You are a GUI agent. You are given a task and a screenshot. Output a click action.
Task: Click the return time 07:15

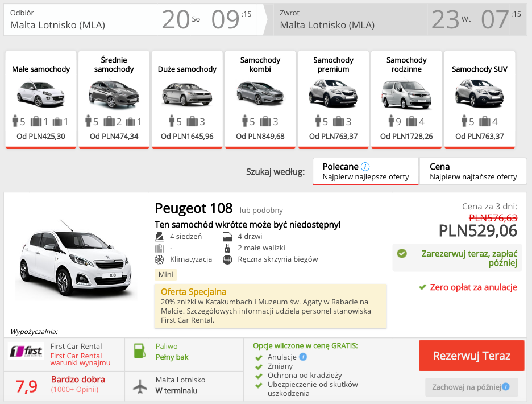coord(501,19)
